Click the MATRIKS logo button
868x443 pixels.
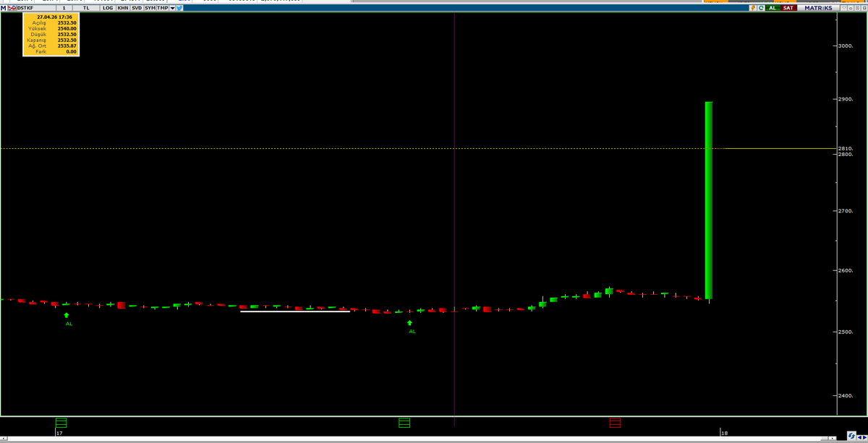(x=818, y=8)
